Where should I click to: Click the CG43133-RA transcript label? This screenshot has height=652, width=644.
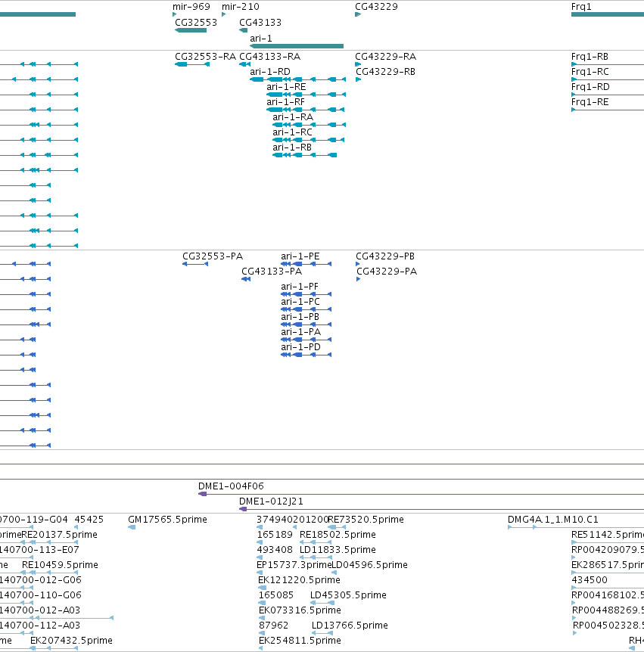pyautogui.click(x=269, y=57)
